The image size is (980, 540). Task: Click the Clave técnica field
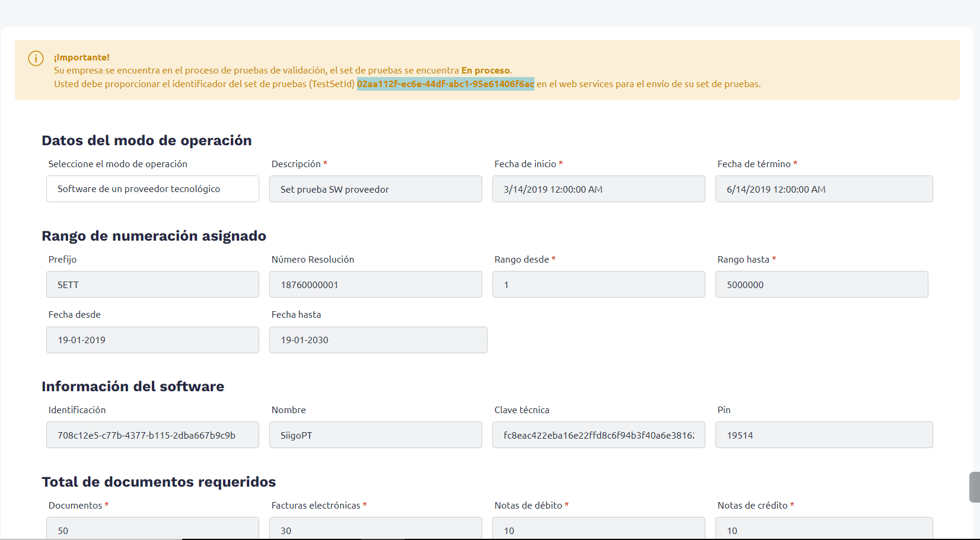pos(599,434)
